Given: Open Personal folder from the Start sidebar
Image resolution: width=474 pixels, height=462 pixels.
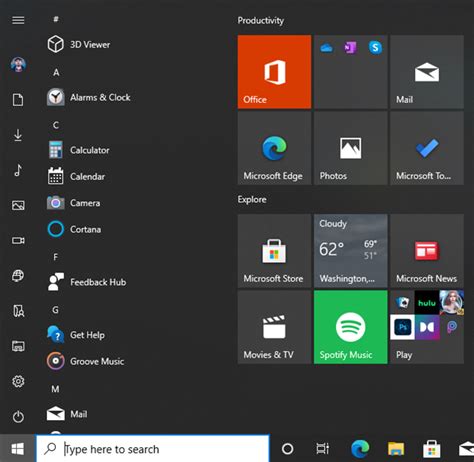Looking at the screenshot, I should pyautogui.click(x=18, y=311).
